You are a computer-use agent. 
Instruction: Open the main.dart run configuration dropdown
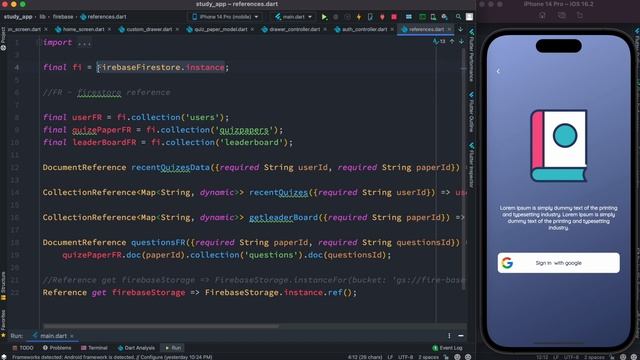pos(293,17)
